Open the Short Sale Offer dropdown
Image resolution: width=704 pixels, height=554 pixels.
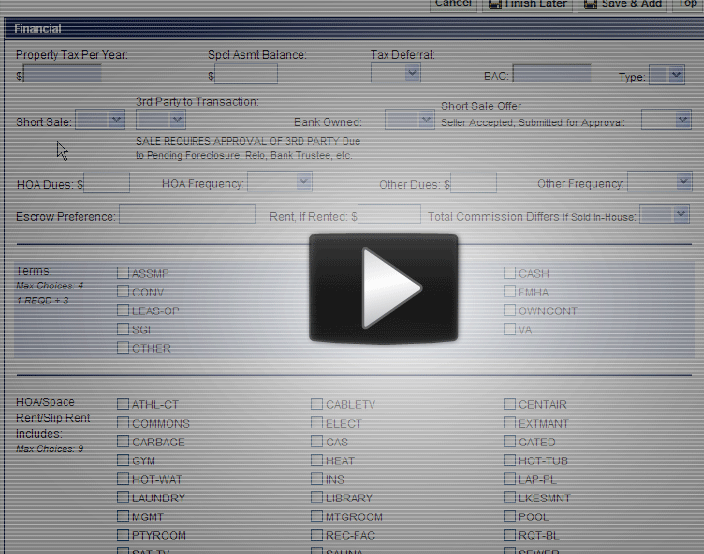coord(666,120)
